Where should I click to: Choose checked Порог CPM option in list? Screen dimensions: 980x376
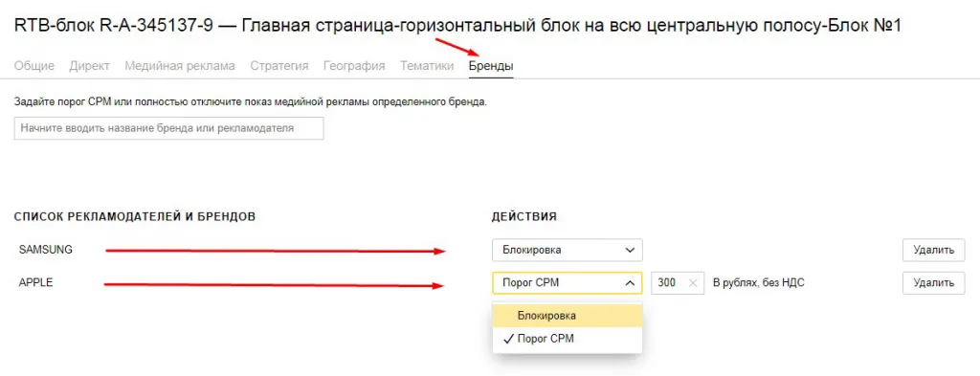pos(568,339)
